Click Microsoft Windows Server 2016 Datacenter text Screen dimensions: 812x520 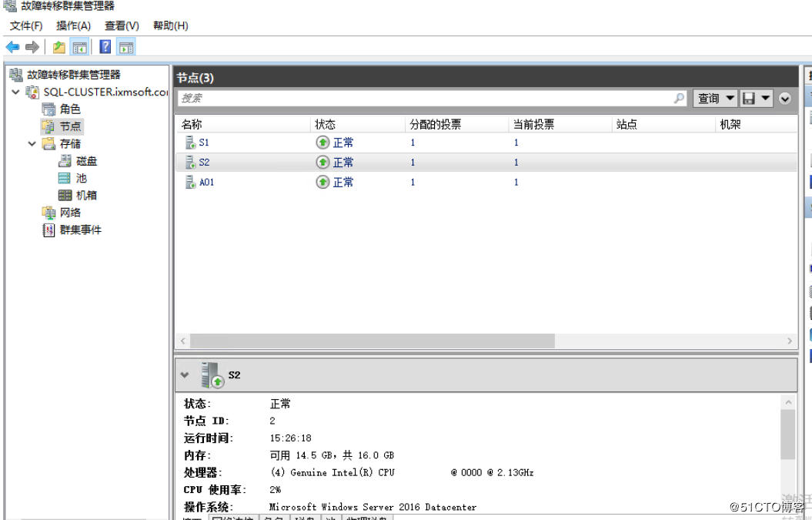click(373, 507)
